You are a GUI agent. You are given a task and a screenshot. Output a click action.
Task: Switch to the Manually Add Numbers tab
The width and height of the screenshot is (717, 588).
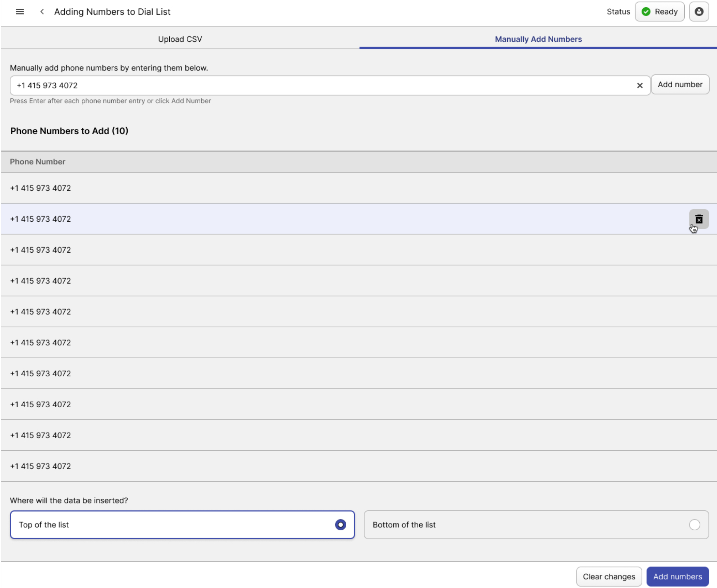tap(538, 39)
